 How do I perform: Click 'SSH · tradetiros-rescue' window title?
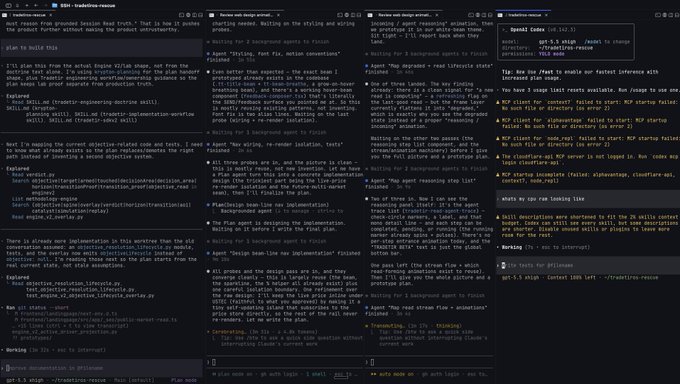[x=88, y=6]
